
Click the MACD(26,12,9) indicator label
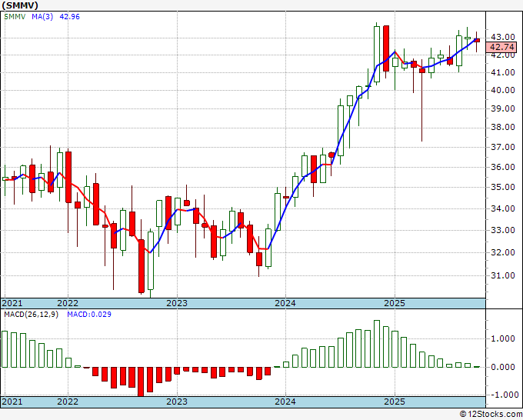click(x=31, y=315)
